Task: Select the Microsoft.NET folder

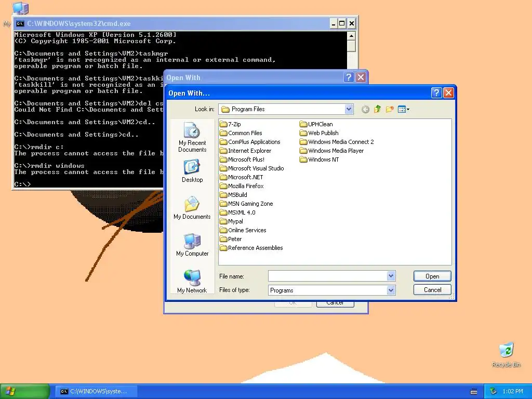Action: pyautogui.click(x=241, y=177)
